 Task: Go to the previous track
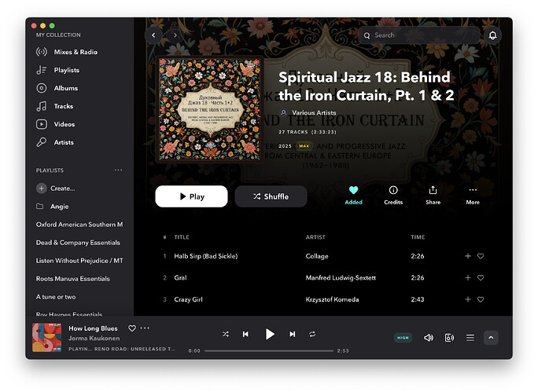(245, 334)
